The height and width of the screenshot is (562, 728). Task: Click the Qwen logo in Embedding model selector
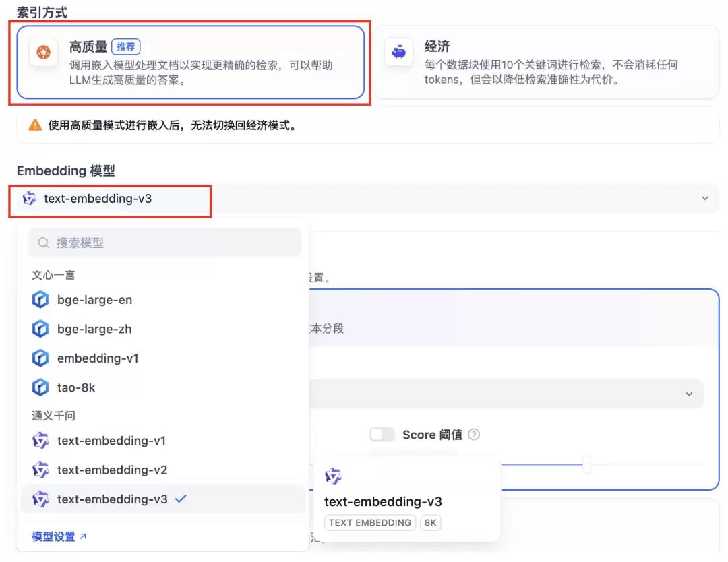click(29, 199)
